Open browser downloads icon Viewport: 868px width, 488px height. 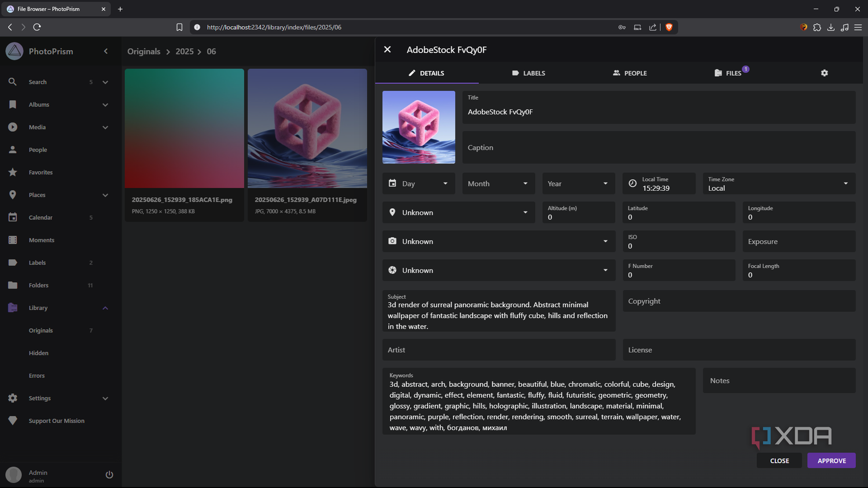click(831, 27)
